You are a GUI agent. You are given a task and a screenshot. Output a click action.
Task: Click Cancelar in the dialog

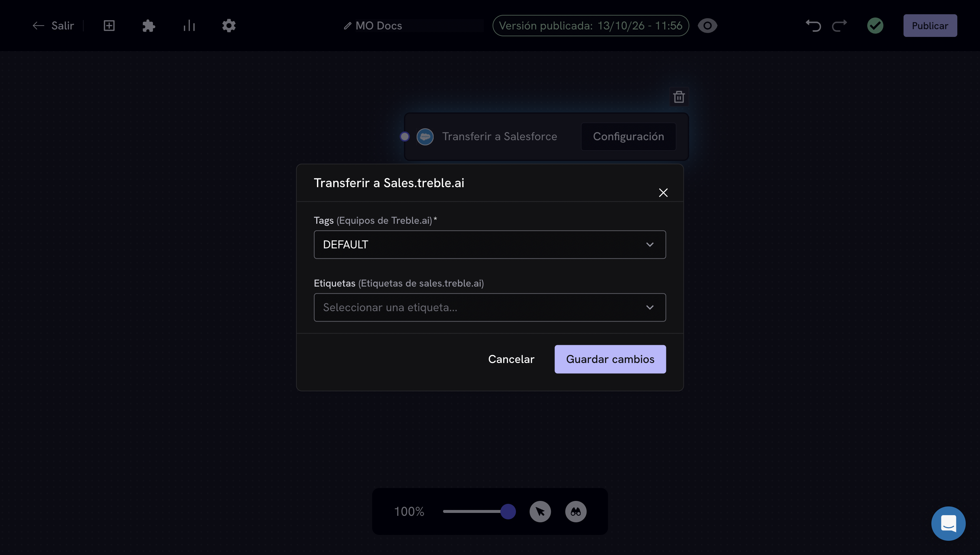[511, 359]
